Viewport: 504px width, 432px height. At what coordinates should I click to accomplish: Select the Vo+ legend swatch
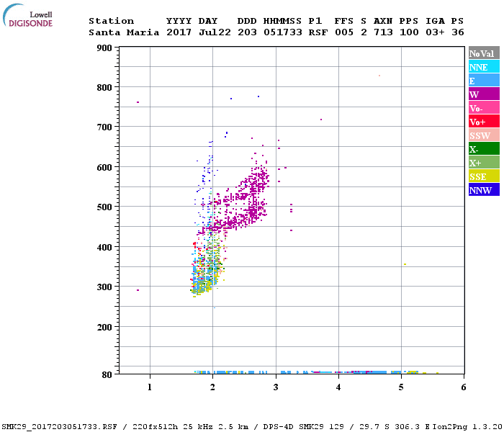(484, 122)
